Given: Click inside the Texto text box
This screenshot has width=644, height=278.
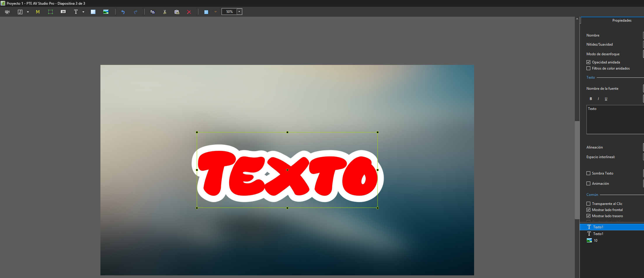Looking at the screenshot, I should coord(615,120).
